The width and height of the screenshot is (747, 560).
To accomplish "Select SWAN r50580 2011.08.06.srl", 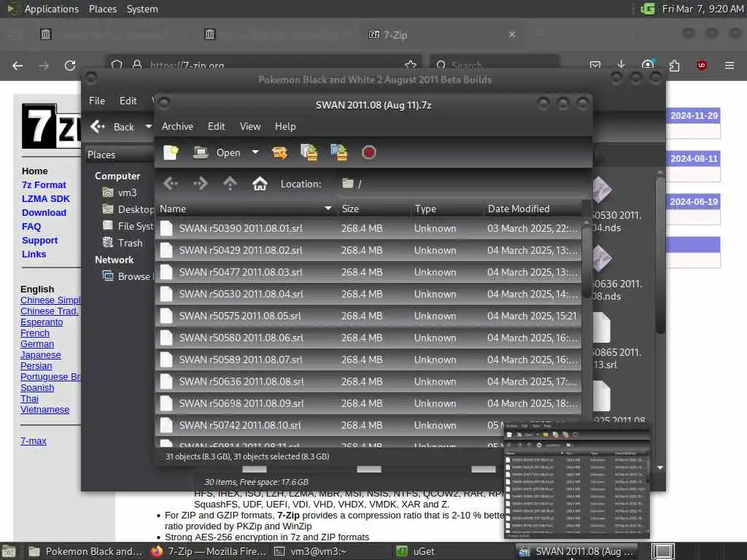I will (368, 338).
